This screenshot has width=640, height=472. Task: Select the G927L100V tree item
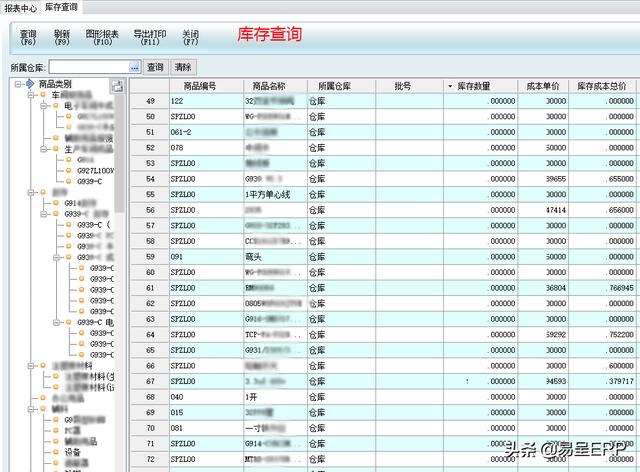[96, 171]
